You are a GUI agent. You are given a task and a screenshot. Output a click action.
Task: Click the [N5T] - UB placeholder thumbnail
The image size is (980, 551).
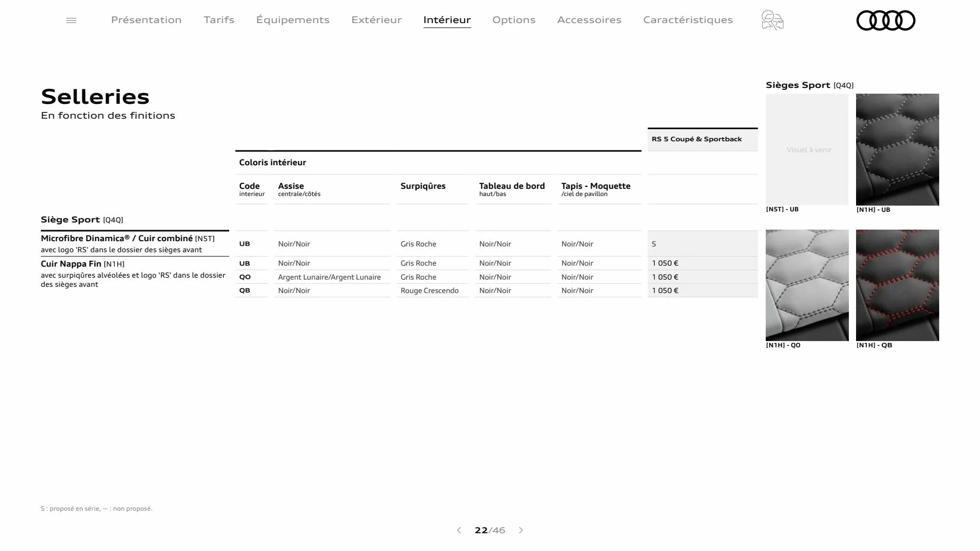(807, 149)
